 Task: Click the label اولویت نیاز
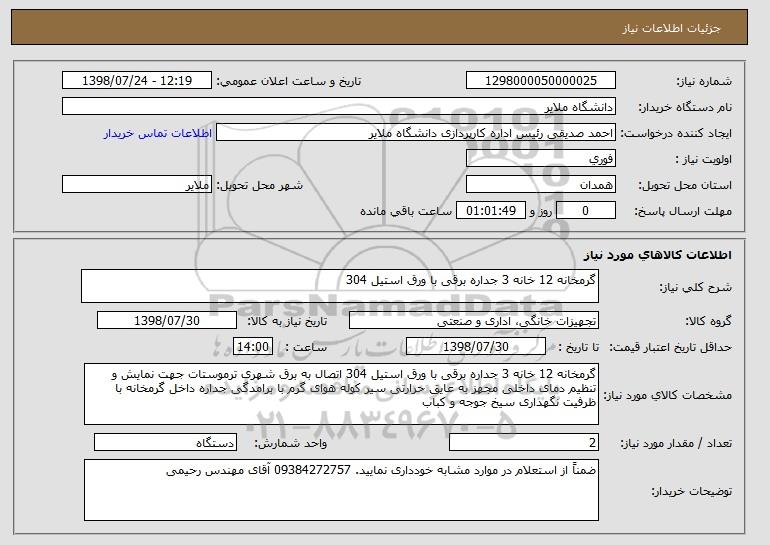pos(704,159)
